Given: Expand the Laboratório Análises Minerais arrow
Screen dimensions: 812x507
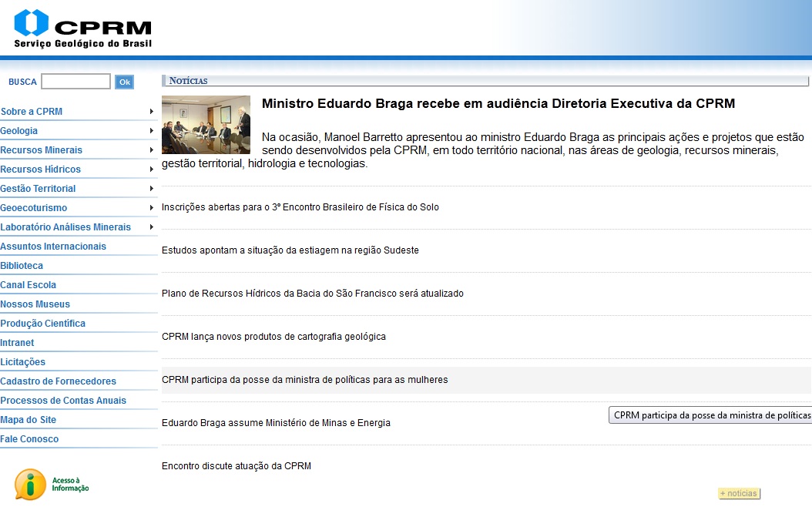Looking at the screenshot, I should 152,227.
